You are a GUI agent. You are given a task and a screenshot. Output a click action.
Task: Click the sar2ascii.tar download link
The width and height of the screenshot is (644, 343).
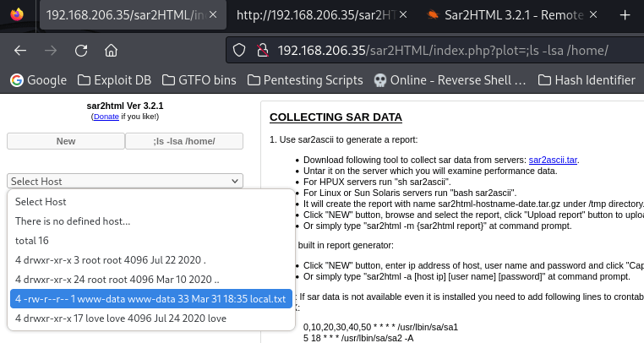coord(553,160)
